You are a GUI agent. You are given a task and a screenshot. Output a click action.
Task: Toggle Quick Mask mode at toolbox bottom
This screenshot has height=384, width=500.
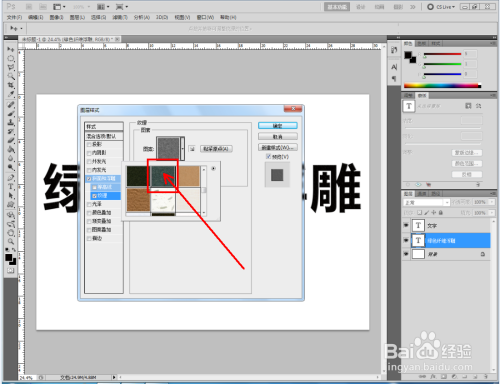pyautogui.click(x=11, y=270)
